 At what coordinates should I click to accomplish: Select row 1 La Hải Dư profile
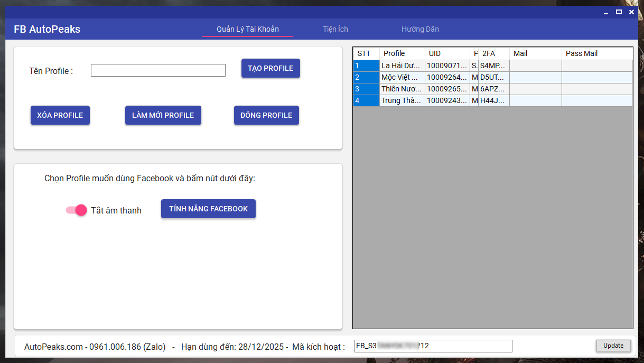pyautogui.click(x=401, y=66)
